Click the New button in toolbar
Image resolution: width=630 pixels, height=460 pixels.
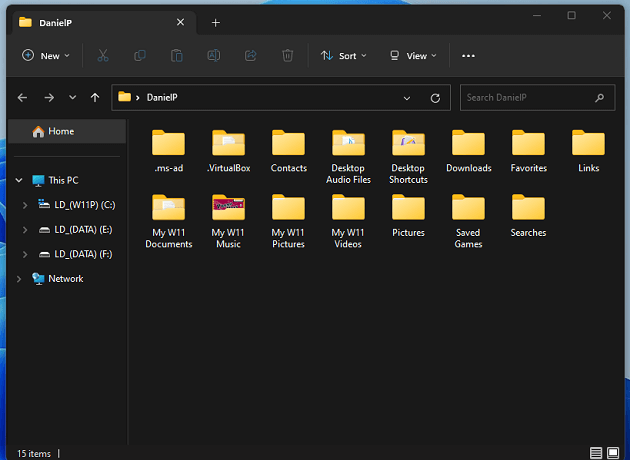[46, 56]
